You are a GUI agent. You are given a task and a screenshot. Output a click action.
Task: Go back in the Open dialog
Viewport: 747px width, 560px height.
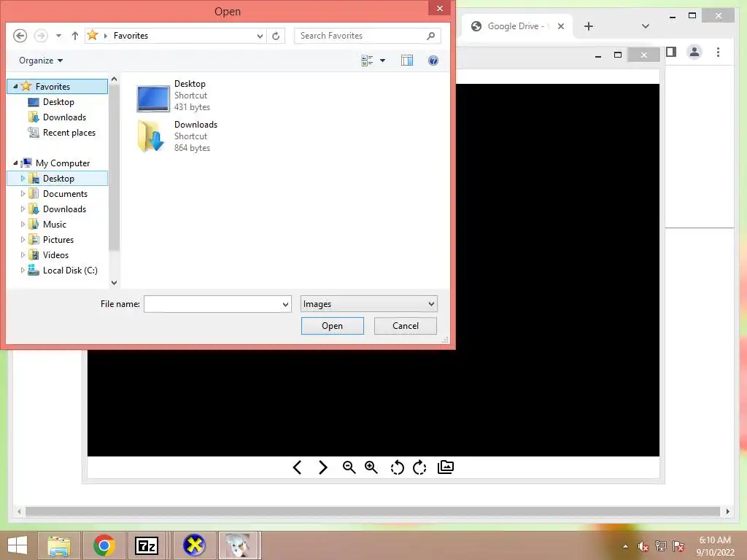20,36
